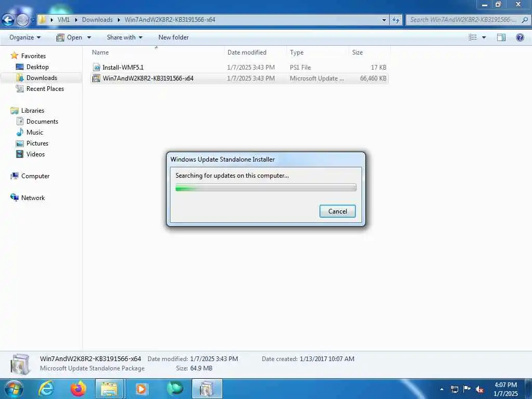Screen dimensions: 532x399
Task: Click the Windows Update Standalone Installer title bar
Action: 265,159
